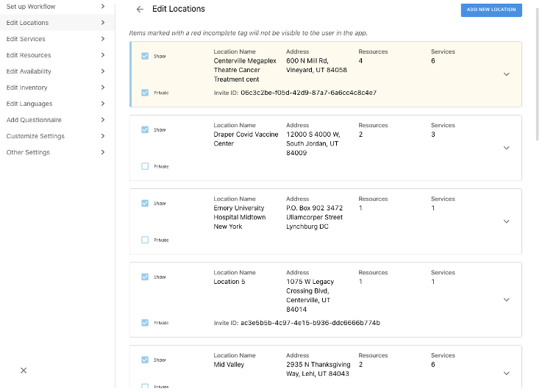Uncheck Show for Emory University Hospital Midtown
Screen dimensions: 545x392
[145, 203]
